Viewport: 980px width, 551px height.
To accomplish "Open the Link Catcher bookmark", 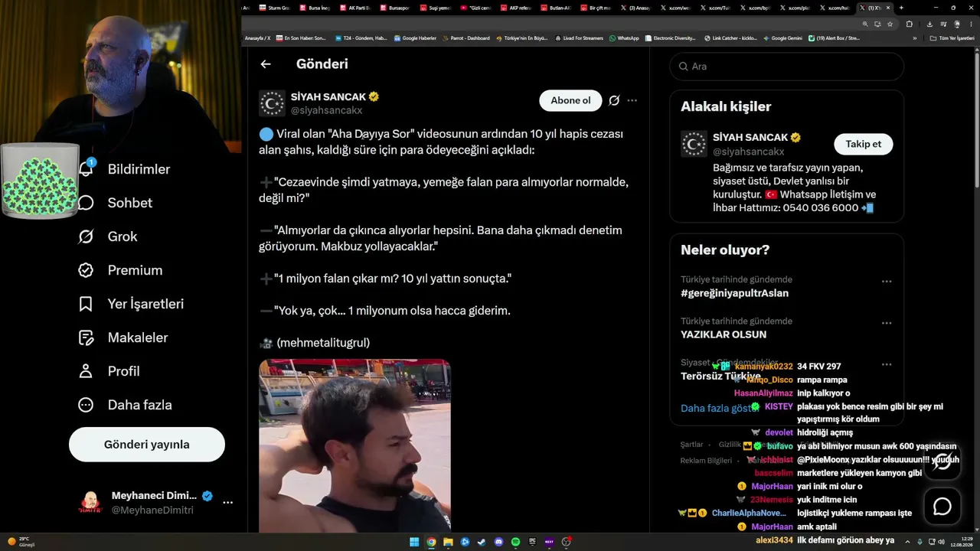I will [x=730, y=38].
